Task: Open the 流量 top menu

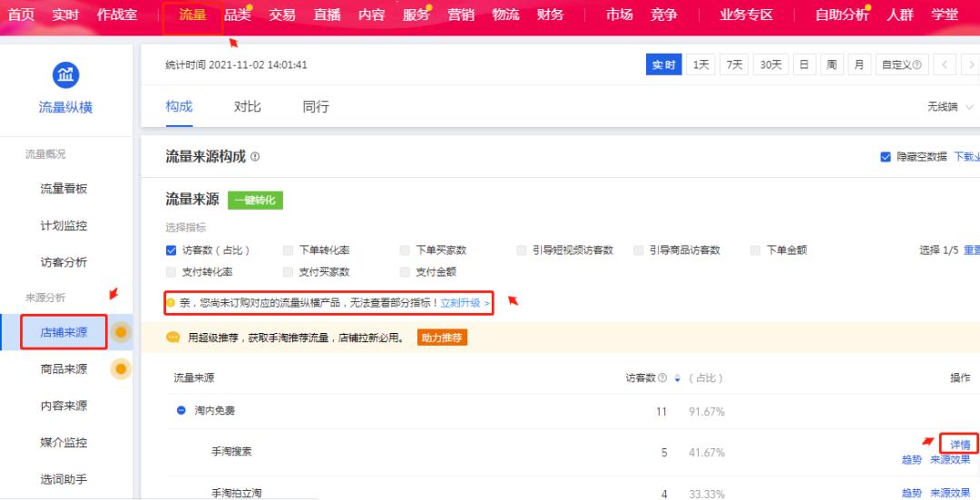Action: pyautogui.click(x=192, y=15)
